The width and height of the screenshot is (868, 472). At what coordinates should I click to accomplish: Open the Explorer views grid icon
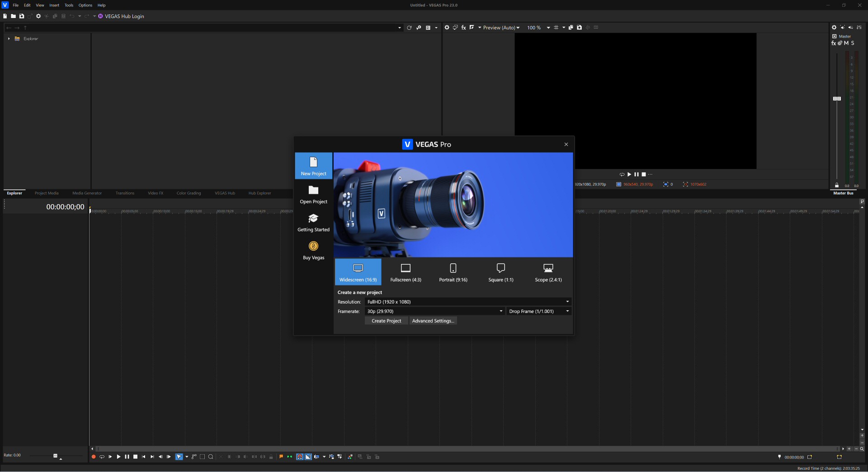click(428, 28)
